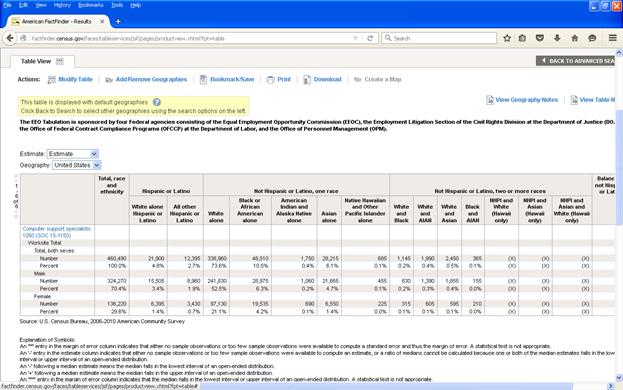Viewport: 623px width, 390px height.
Task: Click the Bookmark/Save link
Action: pos(232,79)
